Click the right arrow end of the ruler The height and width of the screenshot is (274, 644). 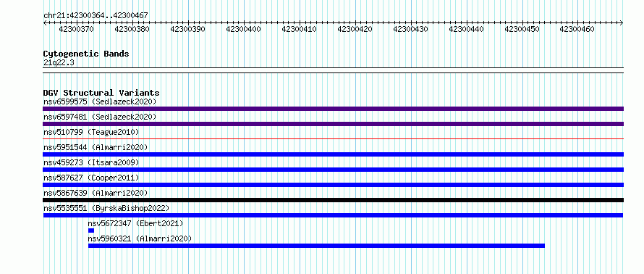click(622, 23)
